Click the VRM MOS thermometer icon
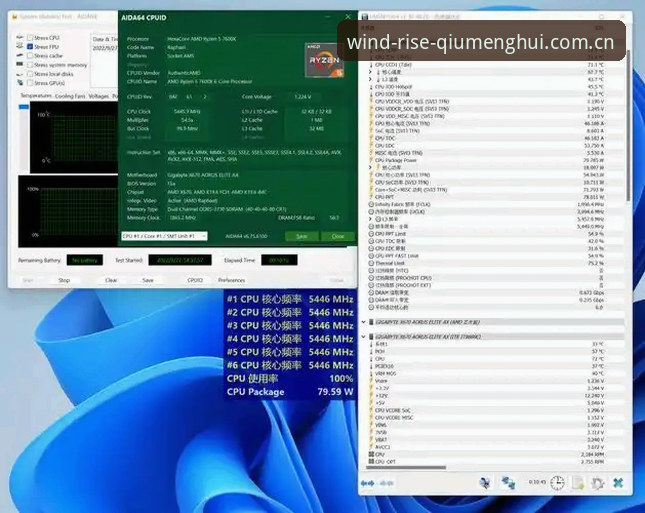 [x=371, y=374]
